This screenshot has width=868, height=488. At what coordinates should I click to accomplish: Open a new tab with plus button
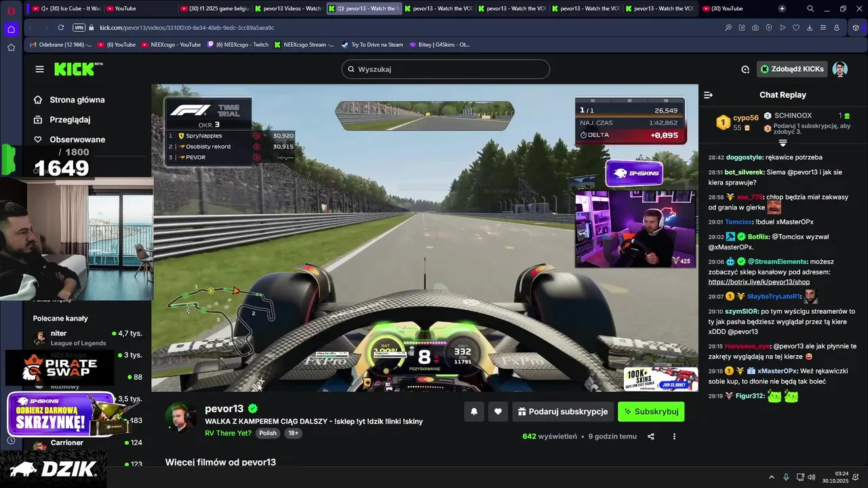[x=782, y=9]
